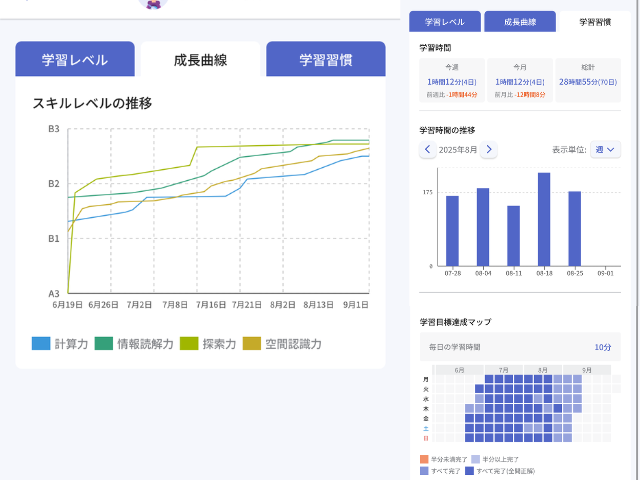Image resolution: width=640 pixels, height=480 pixels.
Task: Click the 6月19日 axis label on skill chart
Action: (x=67, y=304)
